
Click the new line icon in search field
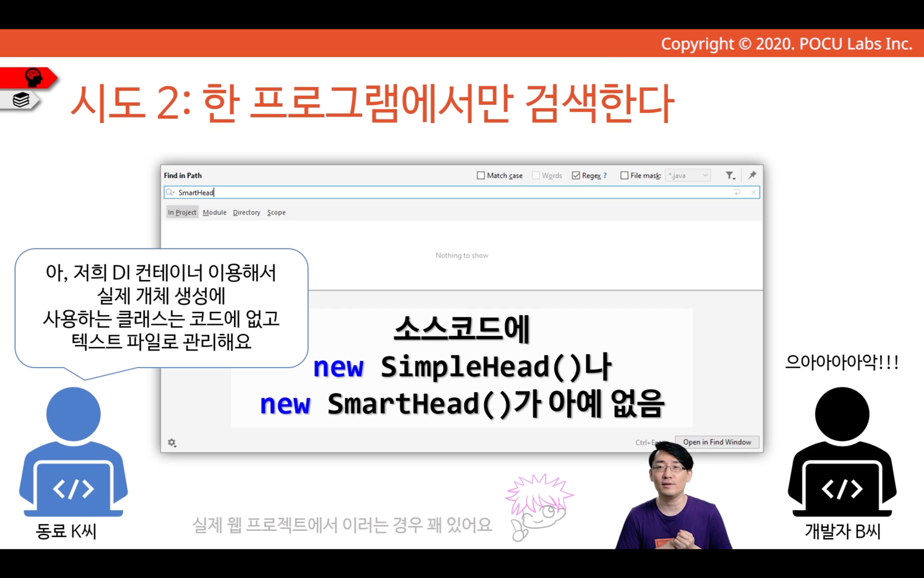[738, 193]
